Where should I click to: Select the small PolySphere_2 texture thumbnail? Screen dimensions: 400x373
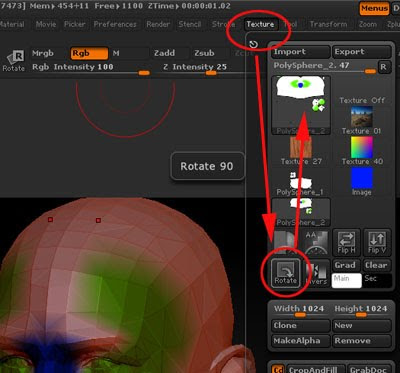[301, 212]
